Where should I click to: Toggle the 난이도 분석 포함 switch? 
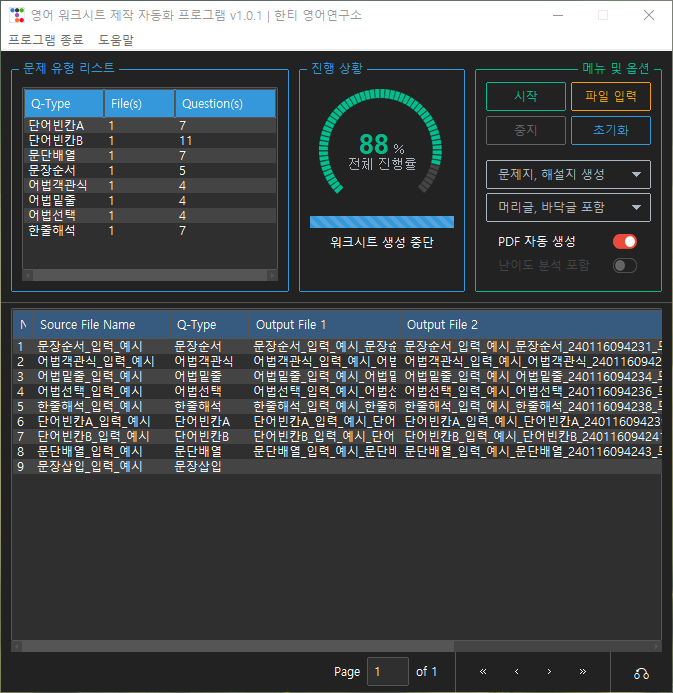click(x=624, y=265)
